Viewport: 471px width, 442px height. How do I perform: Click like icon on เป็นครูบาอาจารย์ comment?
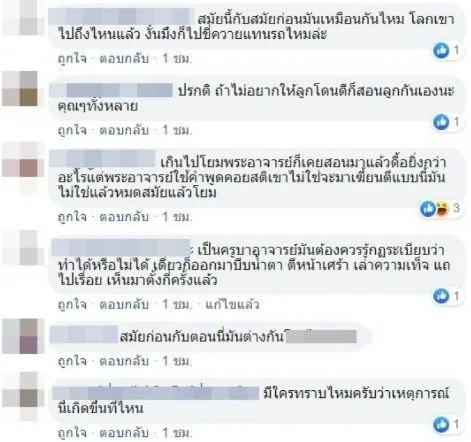coord(441,296)
